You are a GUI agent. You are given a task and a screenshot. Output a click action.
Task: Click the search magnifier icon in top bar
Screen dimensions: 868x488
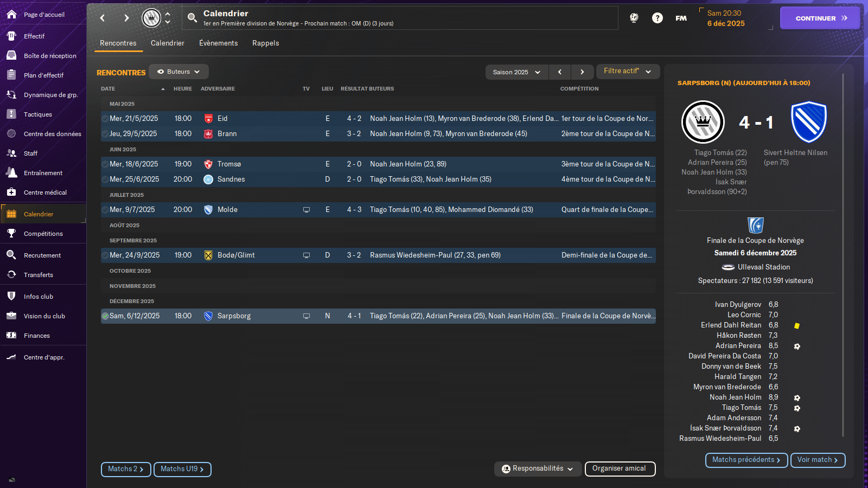click(x=192, y=18)
